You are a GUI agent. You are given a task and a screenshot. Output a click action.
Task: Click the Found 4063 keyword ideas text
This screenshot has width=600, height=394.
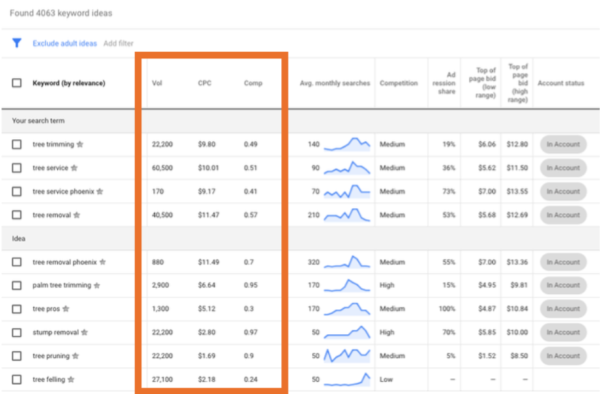(x=61, y=13)
